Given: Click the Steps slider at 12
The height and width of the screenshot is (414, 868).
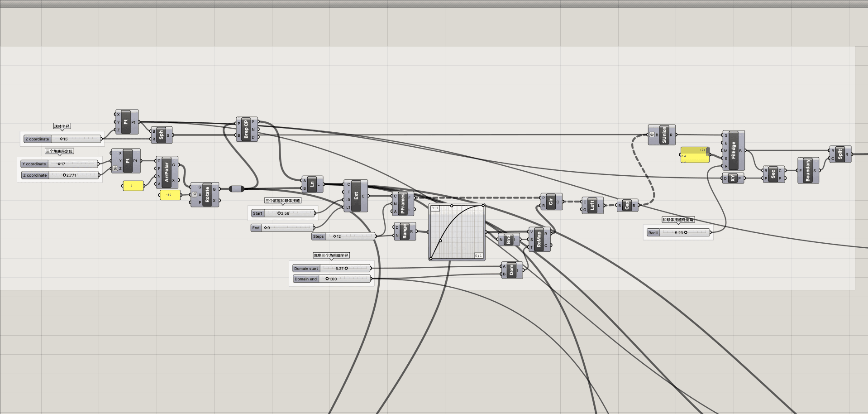Looking at the screenshot, I should (x=344, y=236).
